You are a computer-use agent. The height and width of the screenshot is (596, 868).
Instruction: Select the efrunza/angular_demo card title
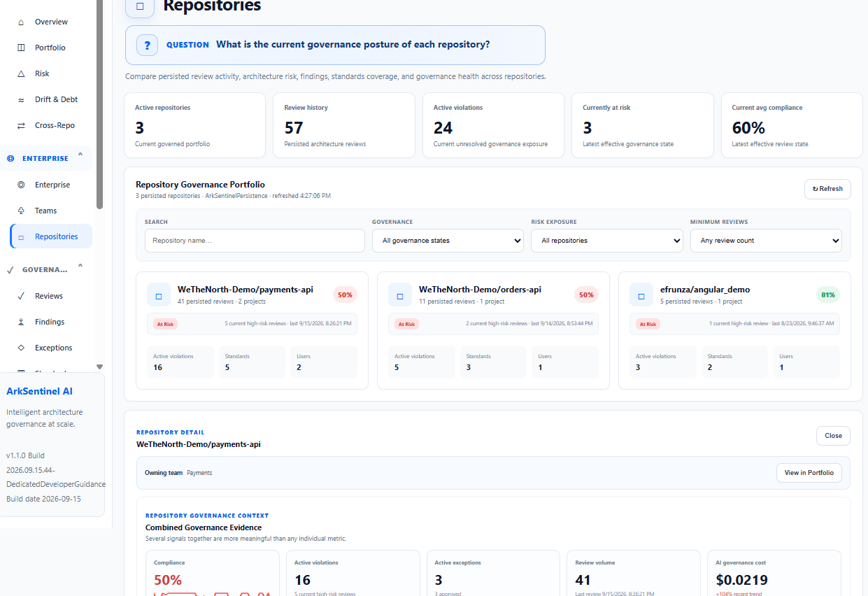tap(705, 290)
